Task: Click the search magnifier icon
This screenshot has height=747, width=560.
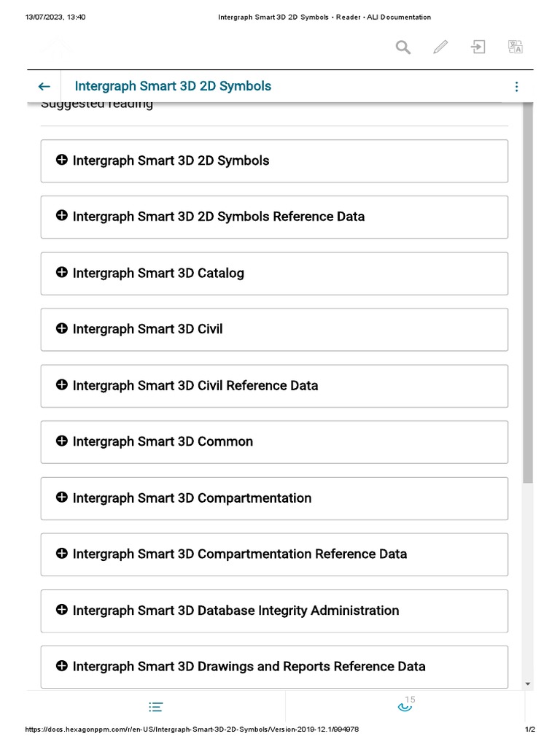Action: tap(403, 47)
